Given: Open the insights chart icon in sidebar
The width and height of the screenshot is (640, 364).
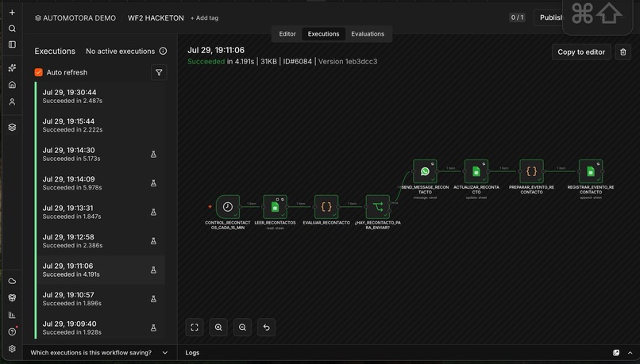Looking at the screenshot, I should pos(12,315).
